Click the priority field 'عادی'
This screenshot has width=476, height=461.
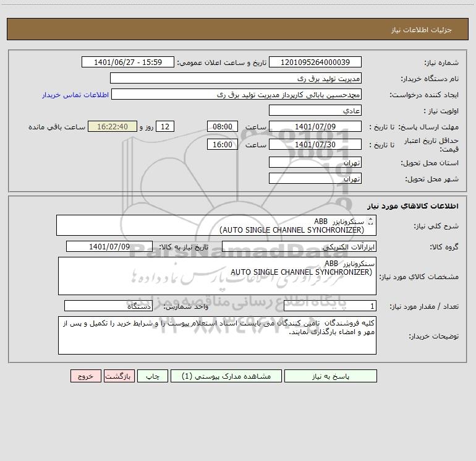pos(315,110)
